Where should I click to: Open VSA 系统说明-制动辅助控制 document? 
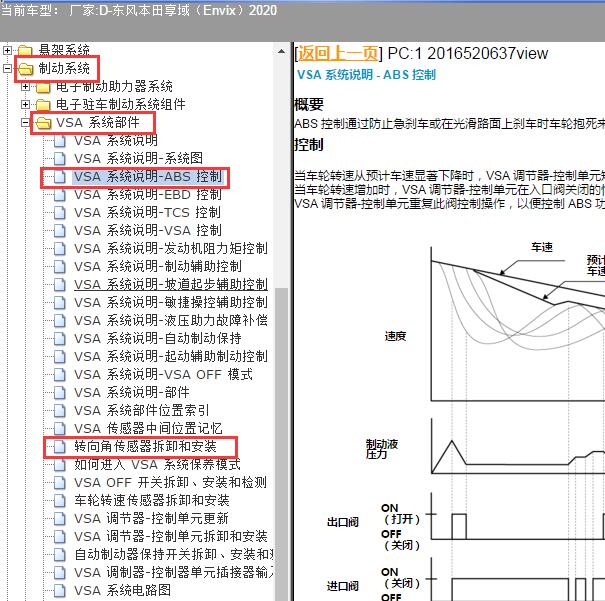[158, 267]
